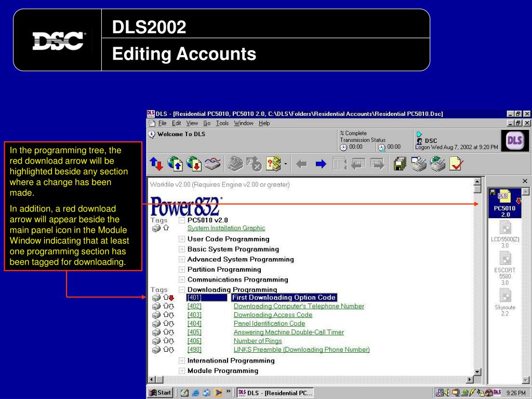Click the programming tree scroll-down arrow

pos(477,372)
